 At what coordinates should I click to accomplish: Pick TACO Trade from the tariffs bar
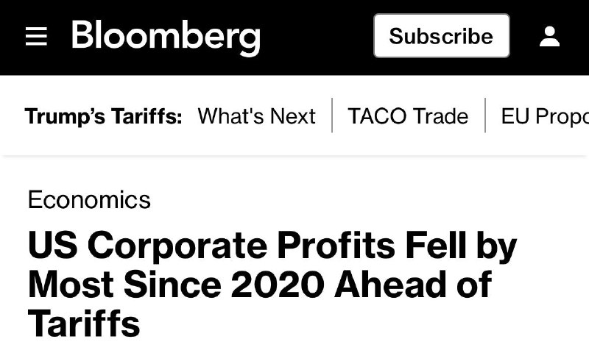(408, 116)
